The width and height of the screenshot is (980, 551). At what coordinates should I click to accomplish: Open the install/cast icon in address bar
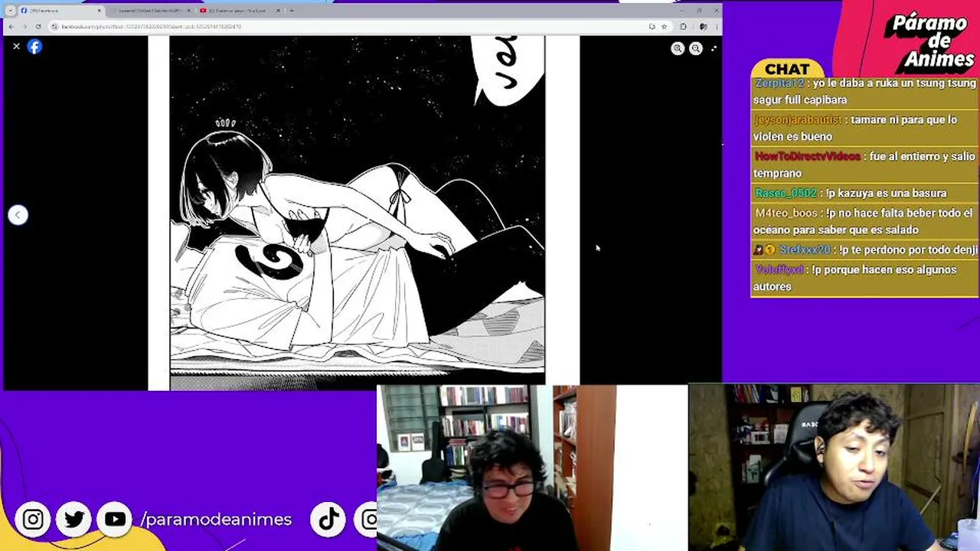coord(652,26)
